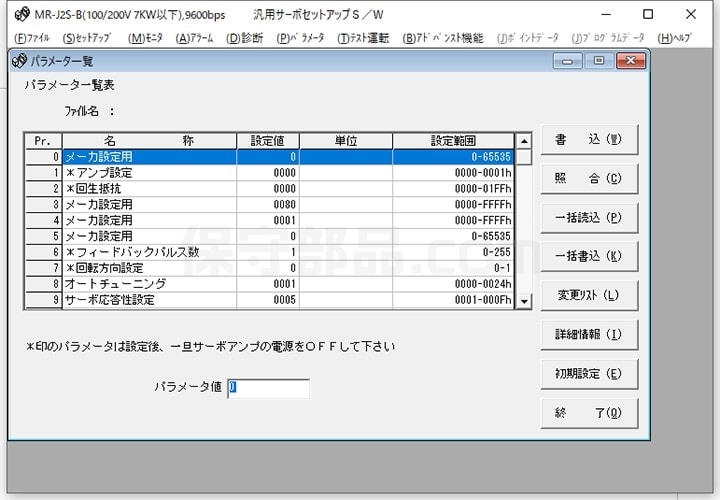
Task: Maximize the パラメータ一覧 child window
Action: tap(600, 61)
